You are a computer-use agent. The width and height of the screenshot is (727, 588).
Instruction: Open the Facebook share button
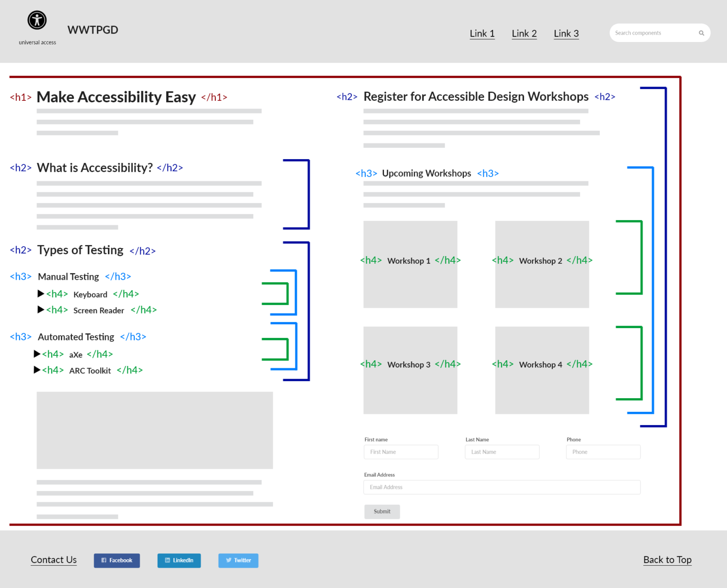click(x=116, y=561)
